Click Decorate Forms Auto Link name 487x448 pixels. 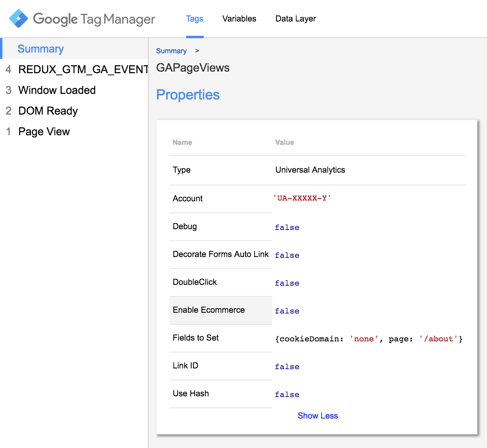coord(221,254)
